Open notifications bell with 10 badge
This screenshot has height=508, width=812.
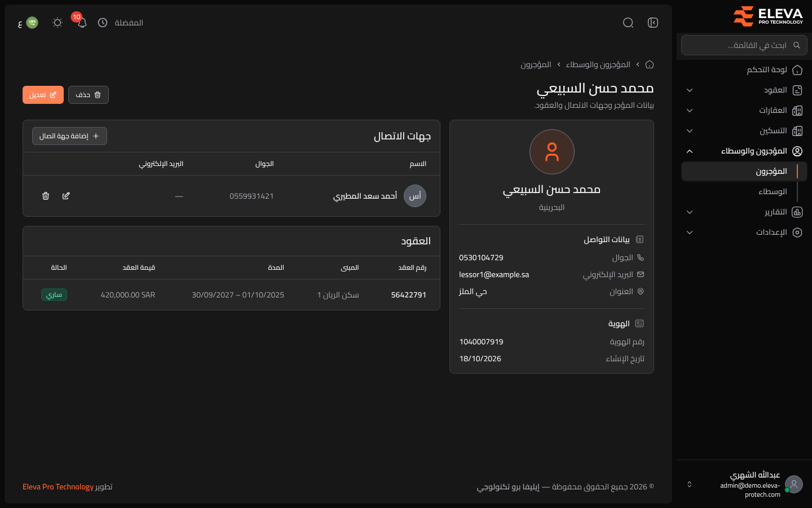click(82, 23)
